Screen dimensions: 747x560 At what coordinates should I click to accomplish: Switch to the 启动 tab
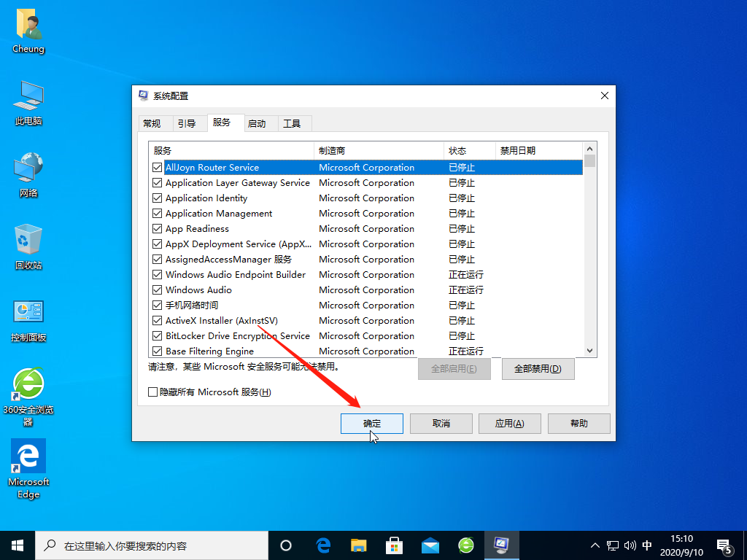pyautogui.click(x=257, y=123)
